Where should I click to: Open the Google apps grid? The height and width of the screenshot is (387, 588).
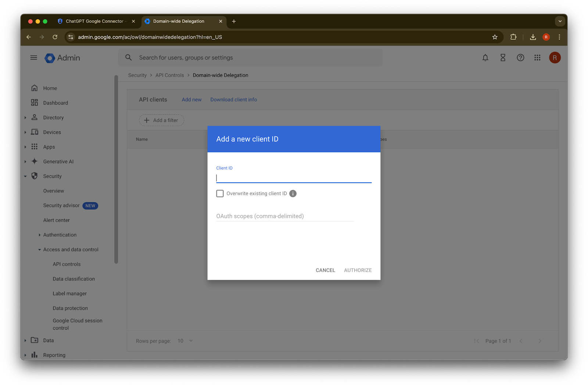point(537,58)
